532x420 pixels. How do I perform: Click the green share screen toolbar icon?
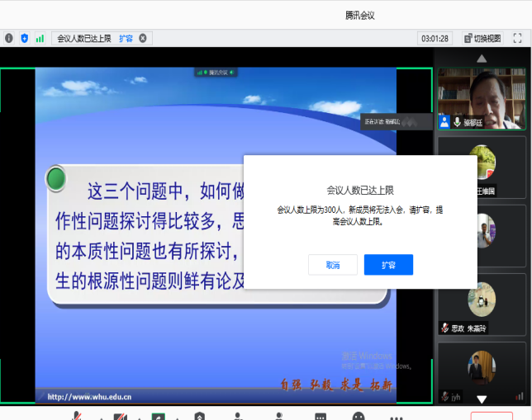158,417
